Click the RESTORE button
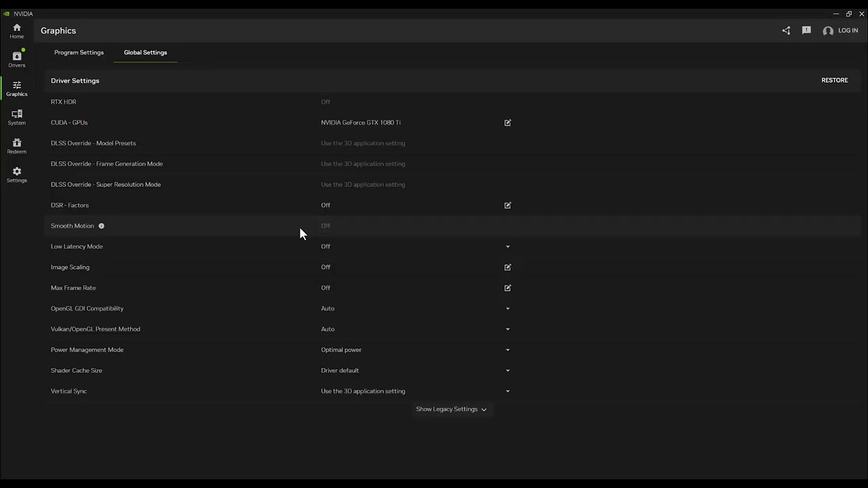This screenshot has height=488, width=868. tap(835, 81)
